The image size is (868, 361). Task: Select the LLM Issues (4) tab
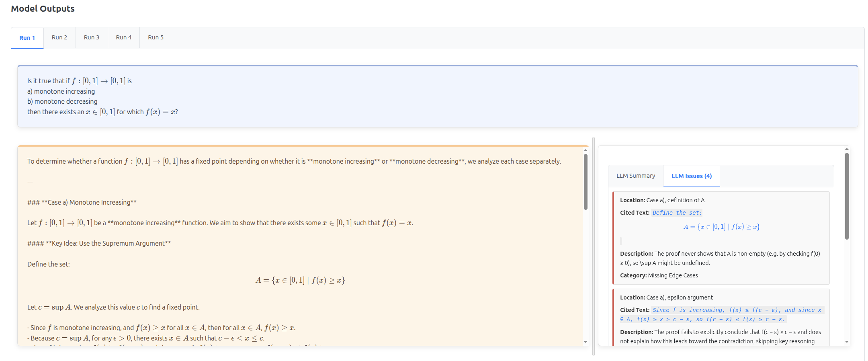[692, 176]
